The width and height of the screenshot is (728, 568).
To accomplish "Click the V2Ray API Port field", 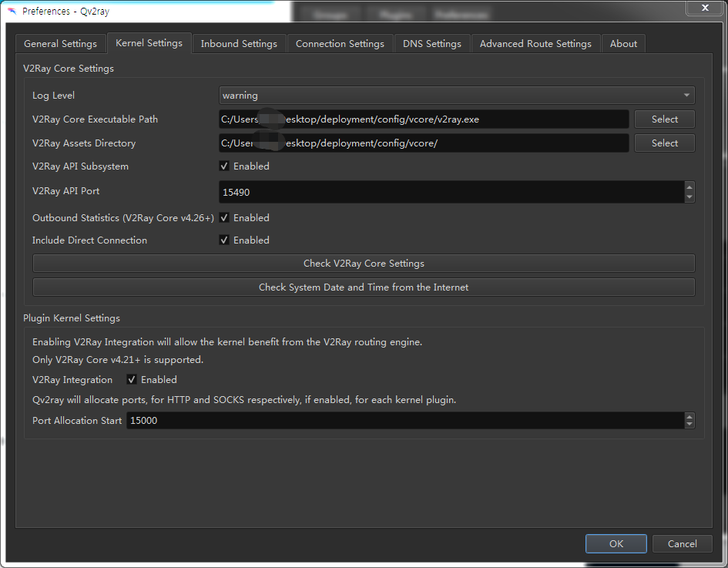I will click(x=451, y=192).
